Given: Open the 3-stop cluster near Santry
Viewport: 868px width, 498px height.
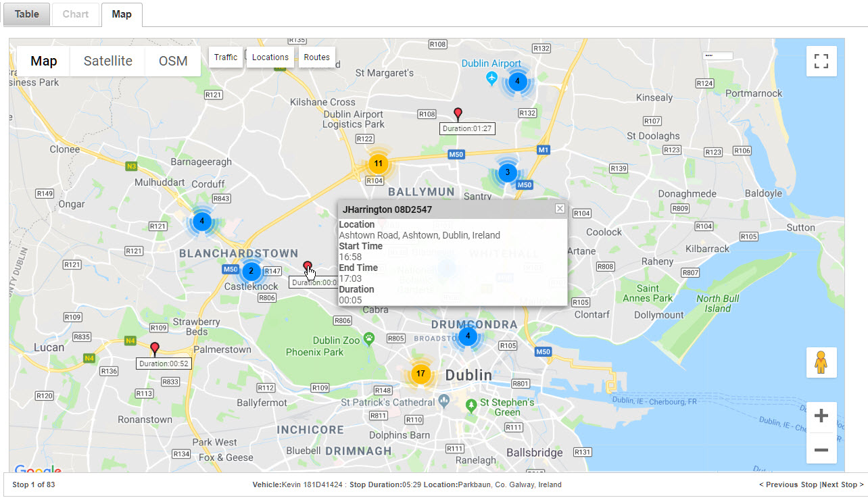Looking at the screenshot, I should tap(508, 172).
